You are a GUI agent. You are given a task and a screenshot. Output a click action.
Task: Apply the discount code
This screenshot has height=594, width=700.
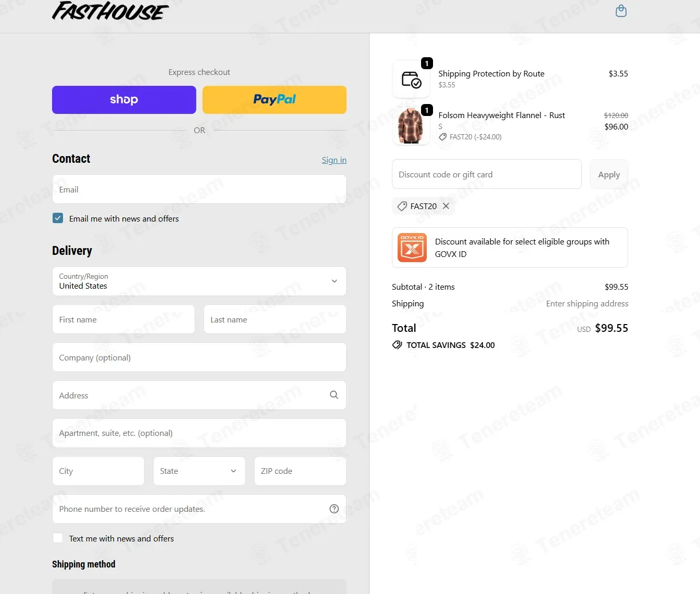tap(609, 174)
